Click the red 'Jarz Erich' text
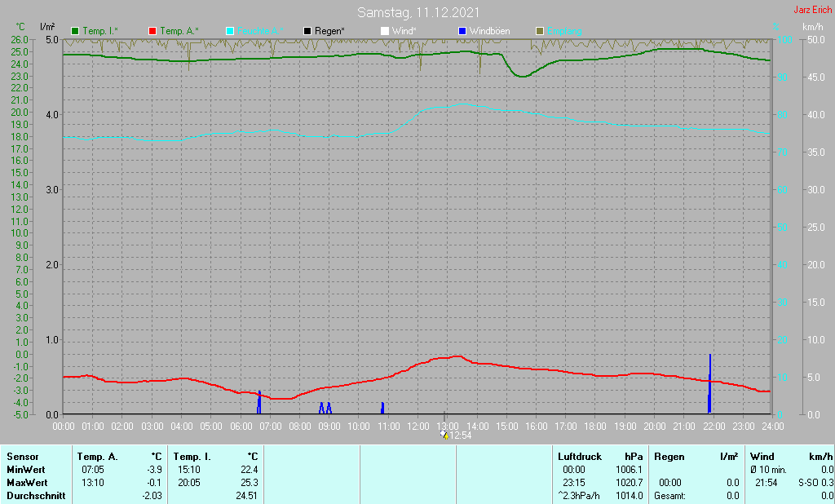 point(813,10)
